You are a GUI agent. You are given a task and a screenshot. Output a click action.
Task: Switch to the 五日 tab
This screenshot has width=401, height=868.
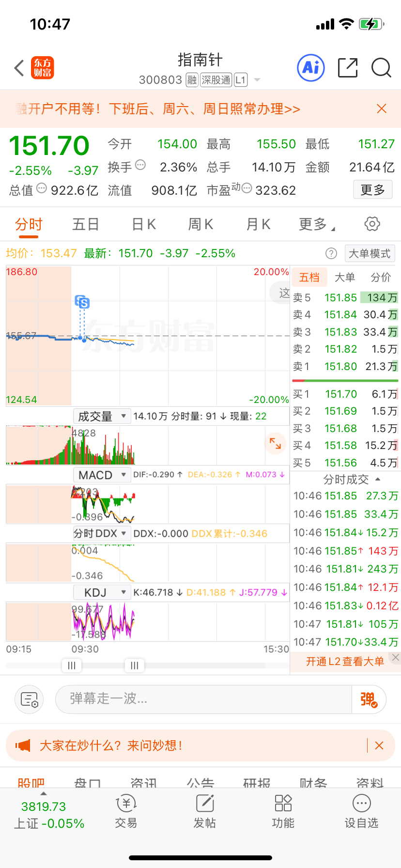[86, 224]
